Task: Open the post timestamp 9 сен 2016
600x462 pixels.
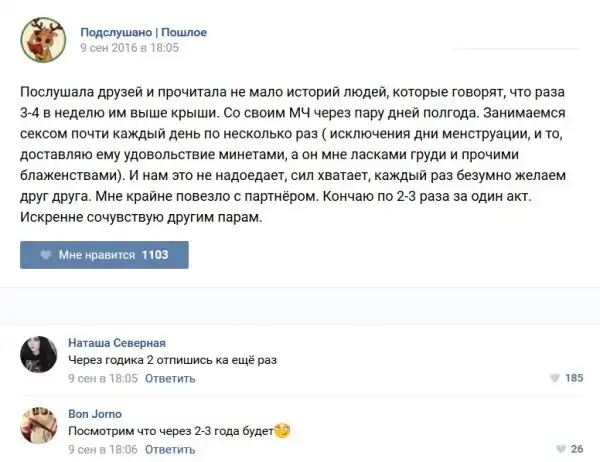Action: click(129, 48)
